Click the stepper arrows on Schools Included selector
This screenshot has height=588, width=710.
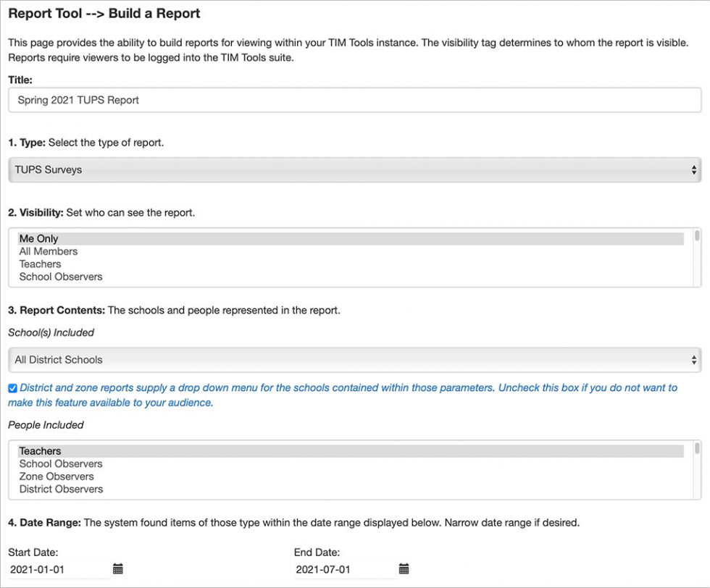tap(693, 359)
